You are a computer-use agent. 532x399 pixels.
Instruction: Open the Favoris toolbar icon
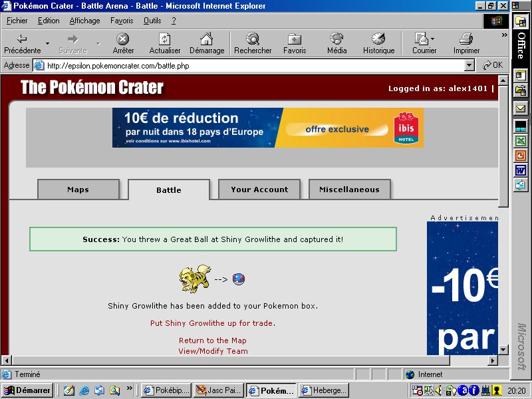point(295,39)
